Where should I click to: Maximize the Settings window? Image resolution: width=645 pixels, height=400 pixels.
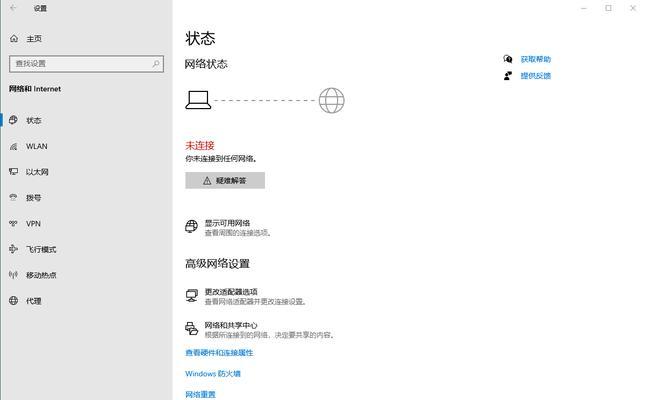608,8
